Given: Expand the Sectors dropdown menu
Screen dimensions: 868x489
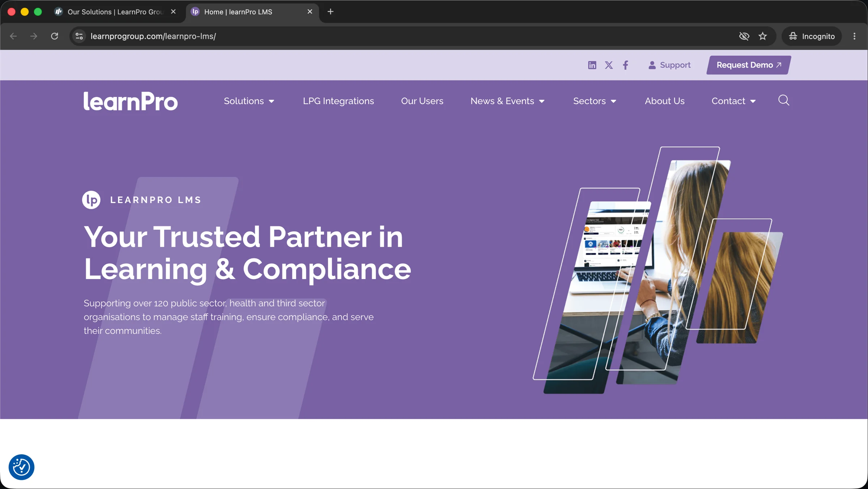Looking at the screenshot, I should point(595,101).
